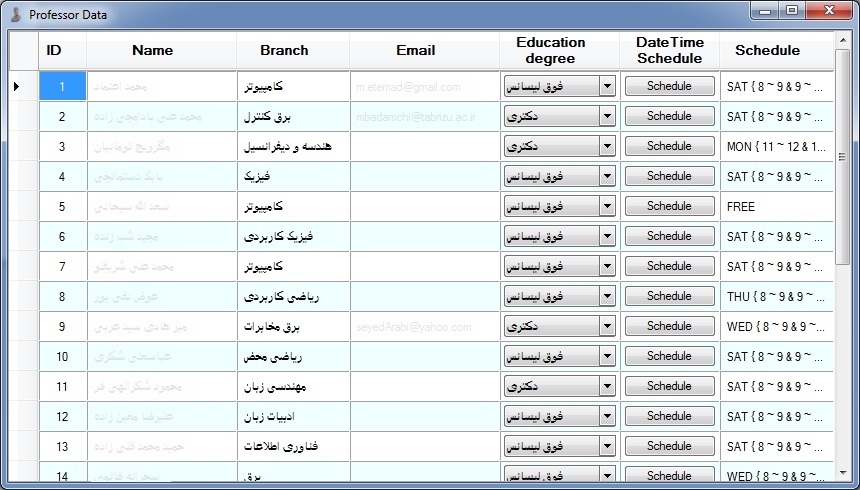
Task: Click the THU schedule cell in row 8
Action: click(776, 296)
